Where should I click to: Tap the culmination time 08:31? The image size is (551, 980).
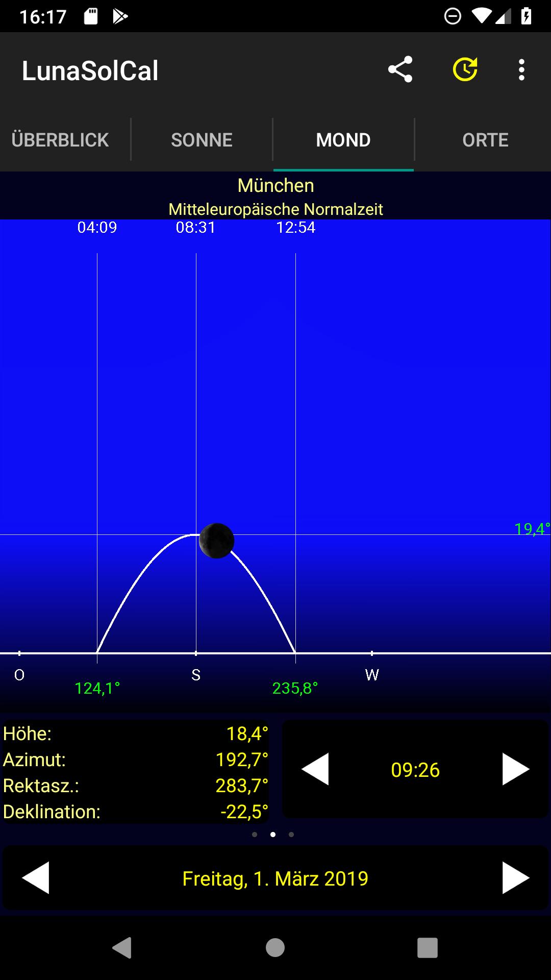pyautogui.click(x=196, y=227)
